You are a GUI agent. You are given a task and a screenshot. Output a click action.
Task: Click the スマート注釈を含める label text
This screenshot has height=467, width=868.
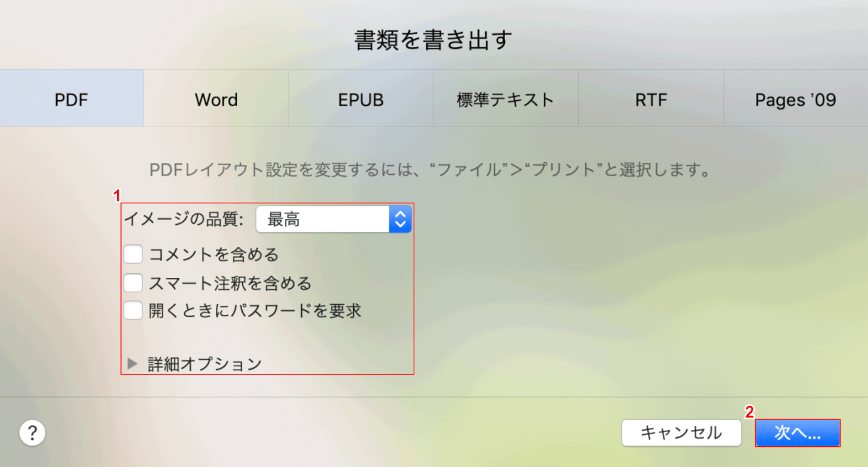click(228, 282)
